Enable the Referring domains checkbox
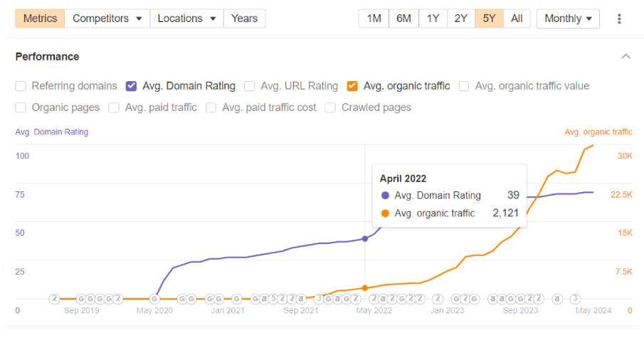This screenshot has height=338, width=644. click(x=21, y=86)
